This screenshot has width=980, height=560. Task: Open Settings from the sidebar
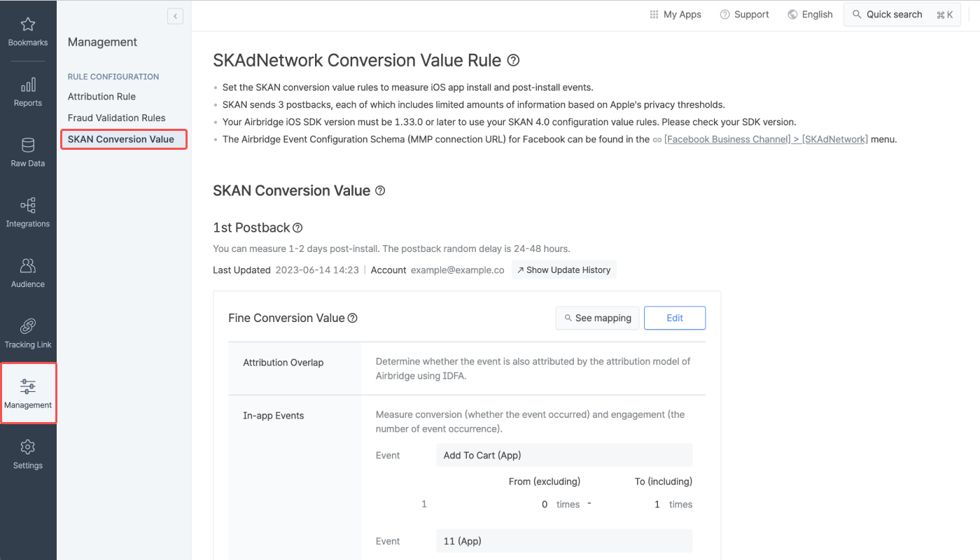28,454
